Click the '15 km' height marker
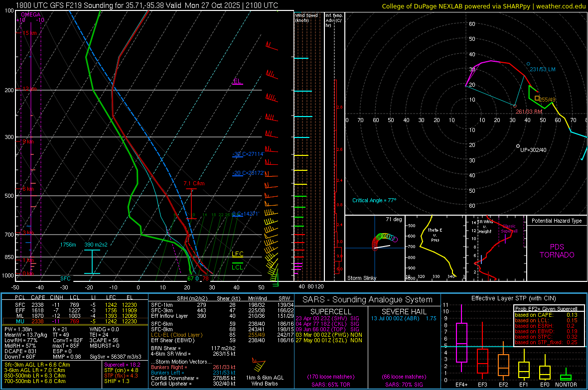This screenshot has width=588, height=390. click(29, 33)
